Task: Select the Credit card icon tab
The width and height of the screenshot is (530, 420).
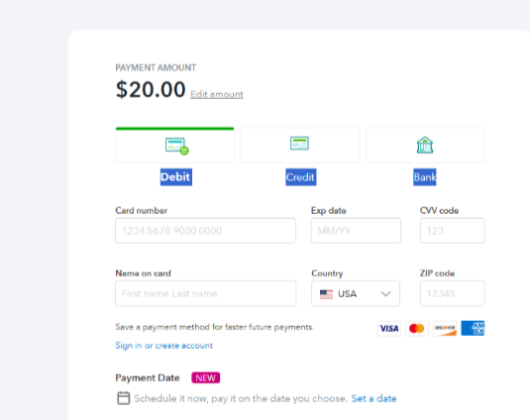Action: click(x=300, y=146)
